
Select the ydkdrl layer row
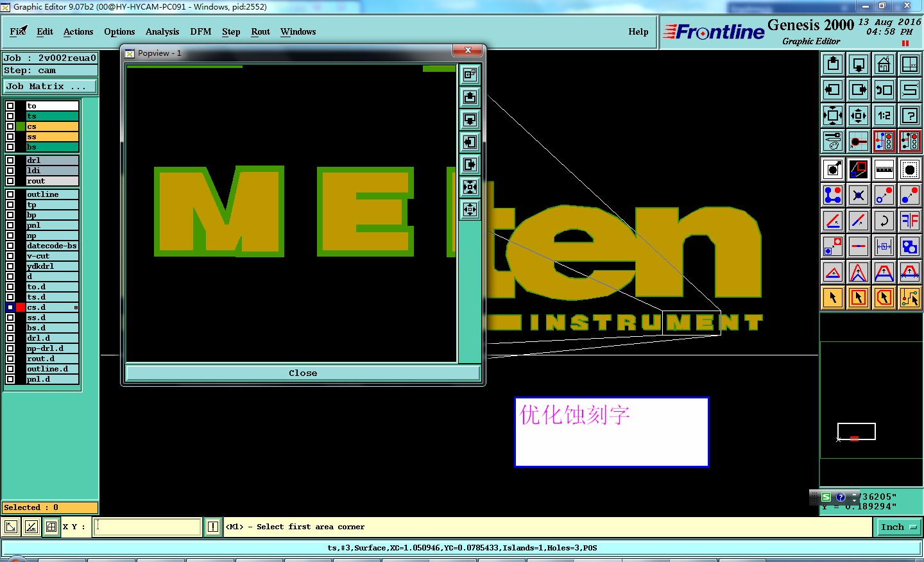53,266
